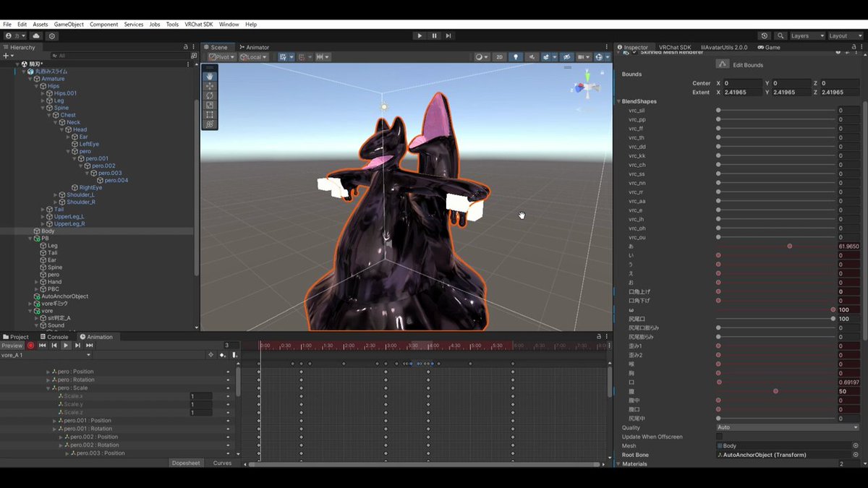Open the vore_A 1 clip dropdown
The height and width of the screenshot is (488, 868).
(46, 355)
